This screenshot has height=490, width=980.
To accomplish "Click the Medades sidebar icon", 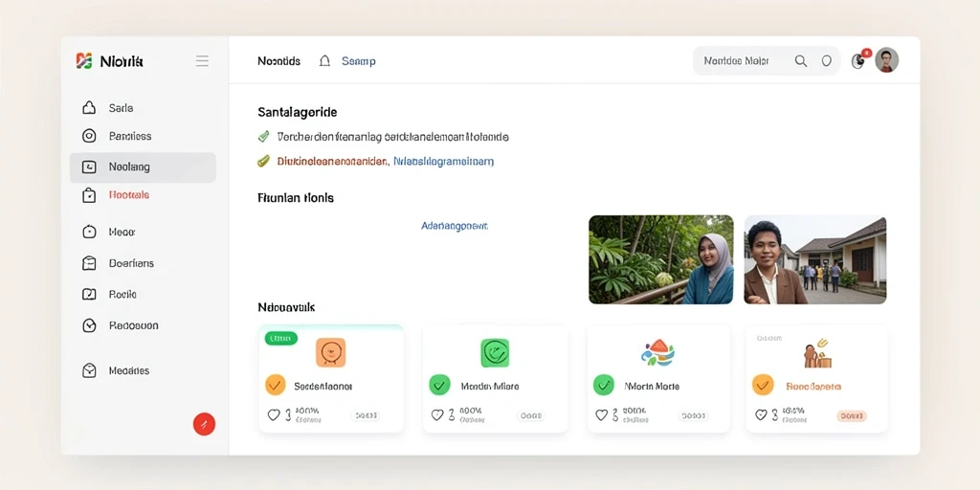I will [x=89, y=370].
